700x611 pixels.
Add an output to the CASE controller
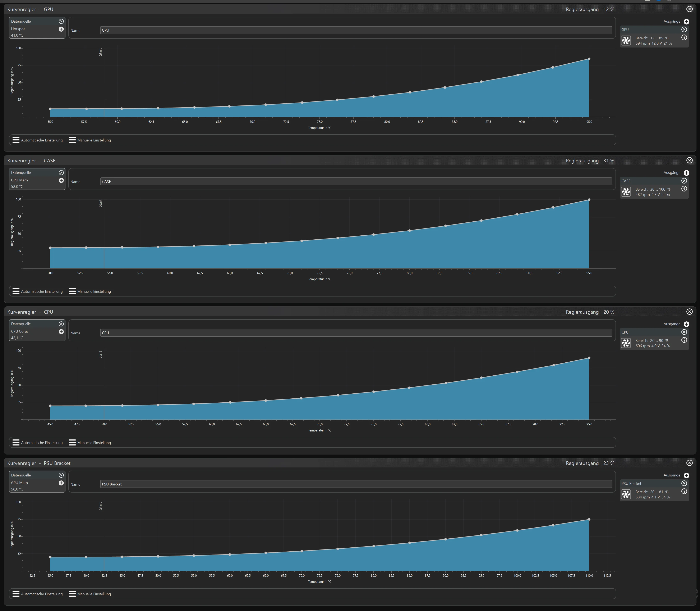686,173
